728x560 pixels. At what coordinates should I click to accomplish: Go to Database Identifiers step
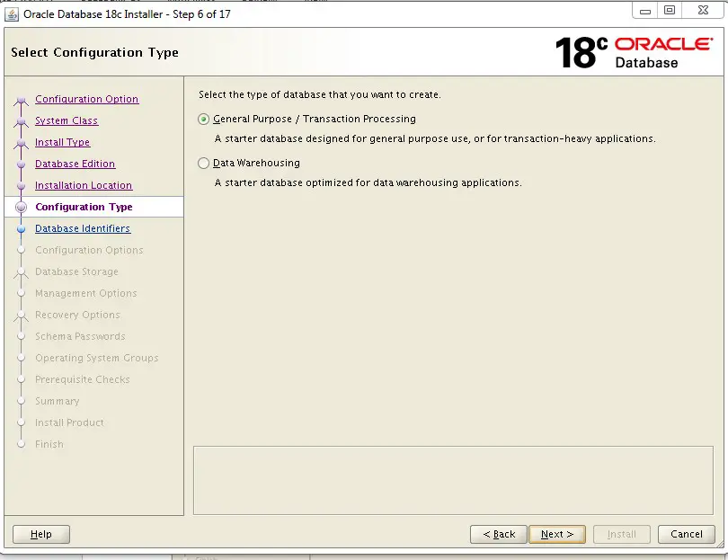[83, 228]
